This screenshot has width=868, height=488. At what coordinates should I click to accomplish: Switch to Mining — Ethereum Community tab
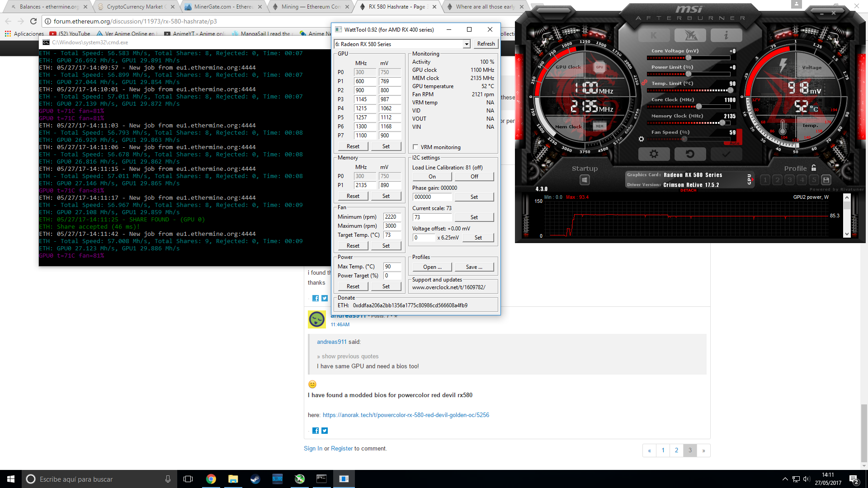[311, 7]
